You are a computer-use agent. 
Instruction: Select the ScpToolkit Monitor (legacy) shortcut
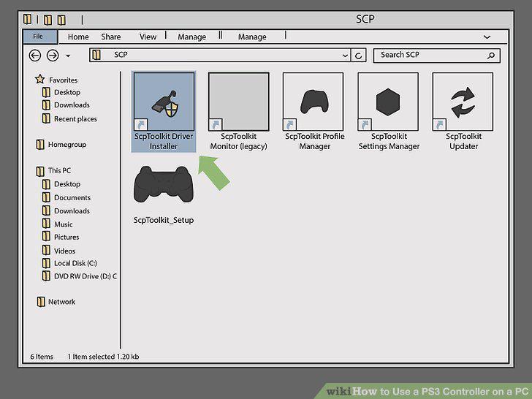(x=239, y=102)
